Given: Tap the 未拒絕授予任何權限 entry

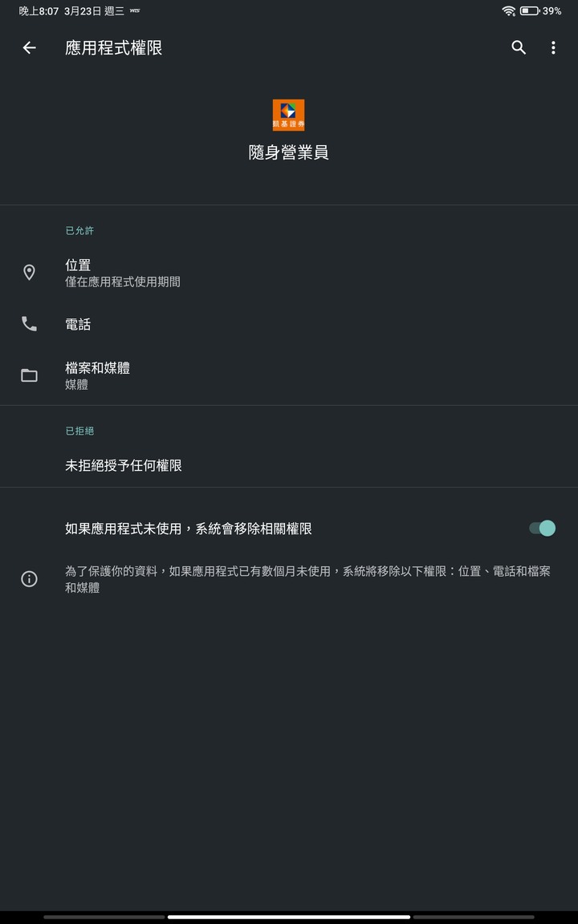Looking at the screenshot, I should pos(124,465).
